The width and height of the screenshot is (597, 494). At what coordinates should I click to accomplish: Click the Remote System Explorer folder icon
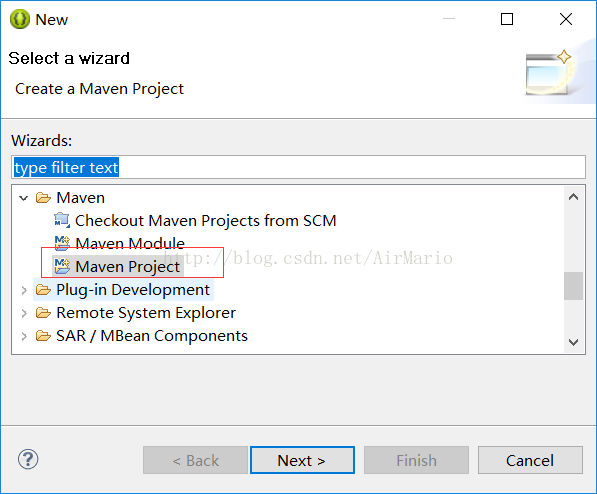pyautogui.click(x=43, y=313)
